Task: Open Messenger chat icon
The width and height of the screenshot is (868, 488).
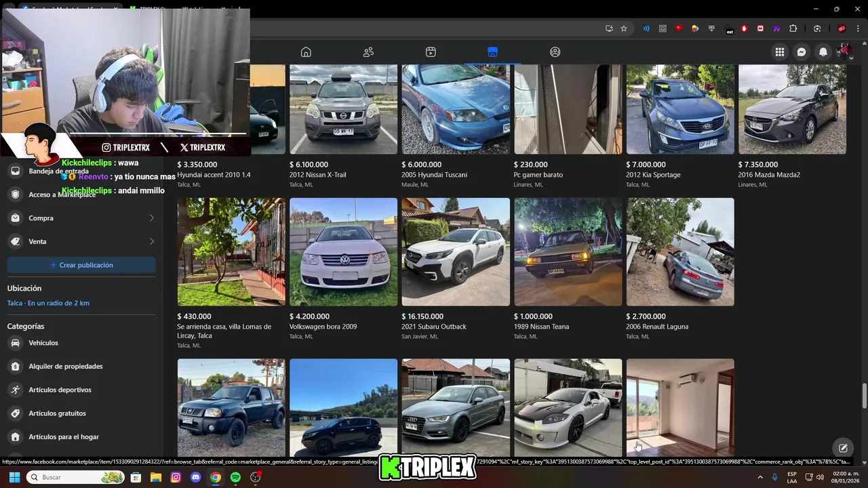Action: (802, 52)
